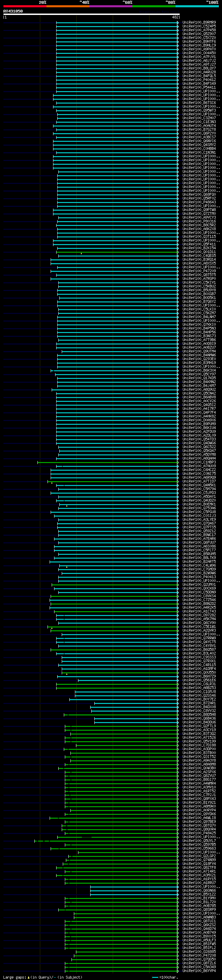Select the UniRef100_A7PJV1 label
The width and height of the screenshot is (222, 980).
click(x=199, y=57)
